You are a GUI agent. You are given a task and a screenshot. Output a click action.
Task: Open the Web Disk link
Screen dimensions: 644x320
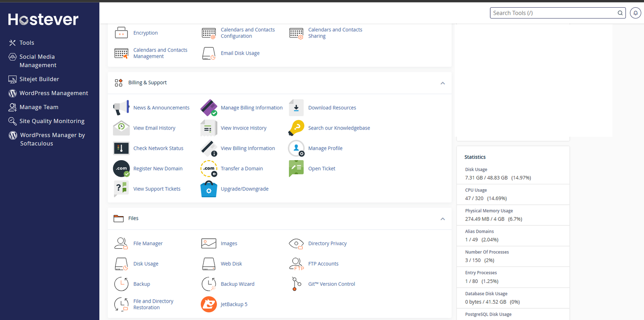(231, 264)
